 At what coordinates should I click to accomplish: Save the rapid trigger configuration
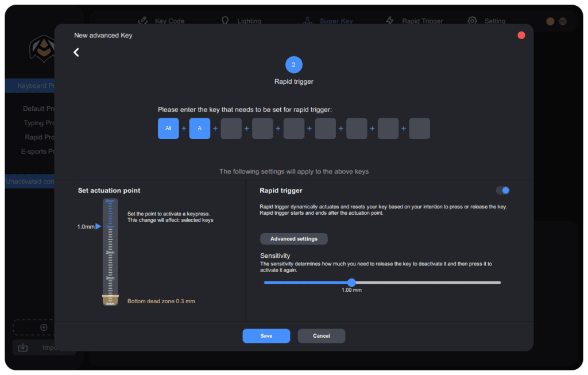[x=266, y=336]
